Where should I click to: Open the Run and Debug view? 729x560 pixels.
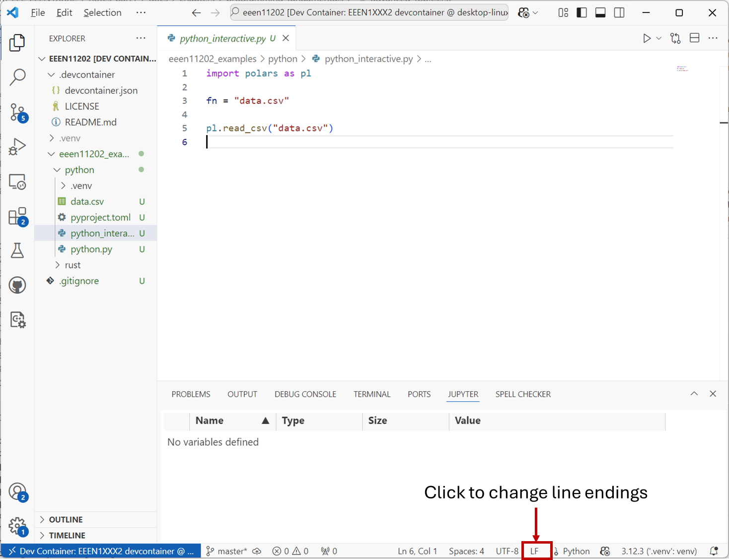18,147
